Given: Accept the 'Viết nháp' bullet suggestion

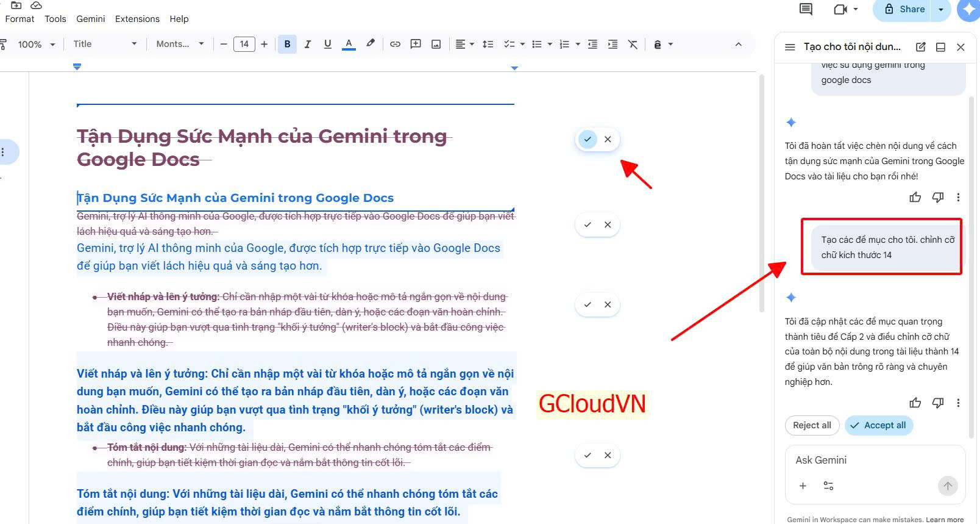Looking at the screenshot, I should pos(588,304).
